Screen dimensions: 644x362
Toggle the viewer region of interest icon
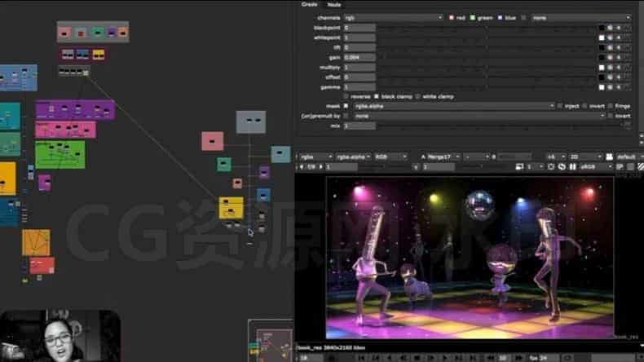pos(551,167)
